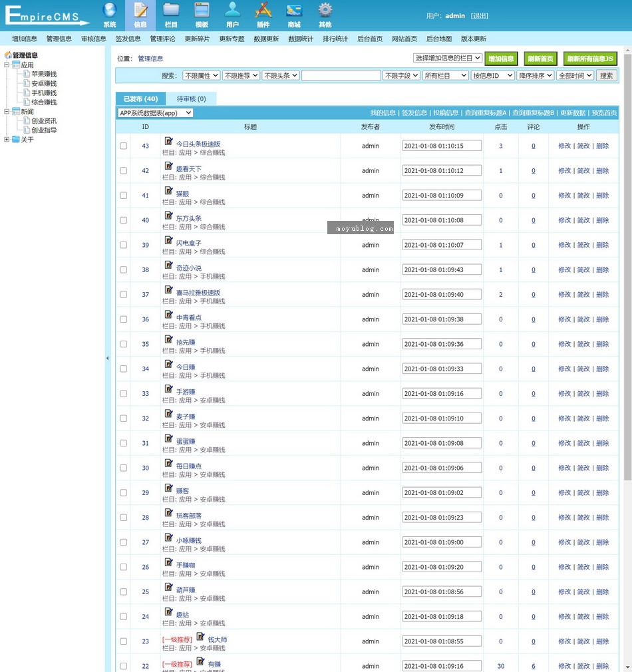This screenshot has height=672, width=632.
Task: Open the 查询重复标题A link
Action: point(486,112)
